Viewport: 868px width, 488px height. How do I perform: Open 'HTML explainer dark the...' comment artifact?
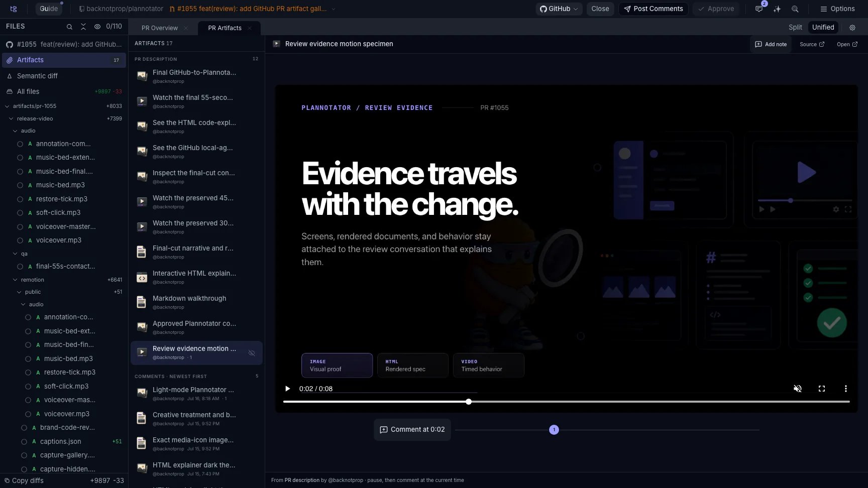click(196, 469)
